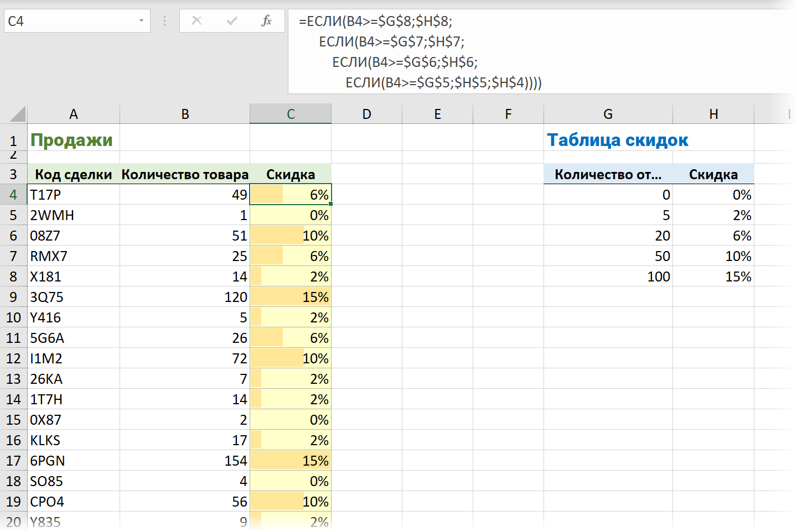Viewport: 797px width, 532px height.
Task: Select cell with deal code I1M2
Action: pyautogui.click(x=74, y=358)
